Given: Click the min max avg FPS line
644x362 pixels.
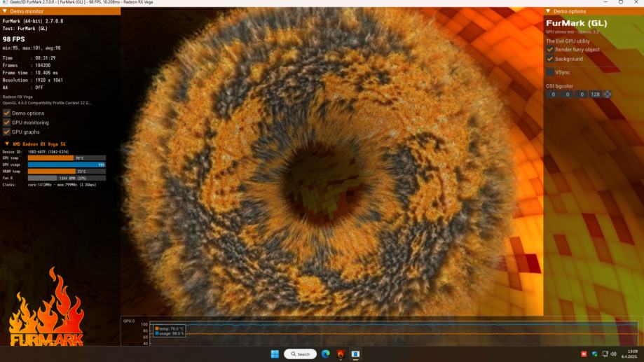Looking at the screenshot, I should [32, 48].
